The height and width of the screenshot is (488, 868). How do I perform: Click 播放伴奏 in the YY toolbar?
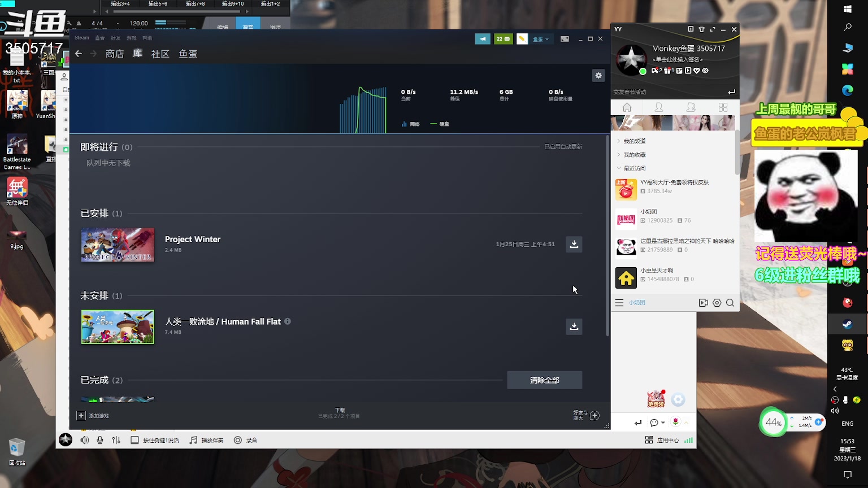(x=206, y=440)
